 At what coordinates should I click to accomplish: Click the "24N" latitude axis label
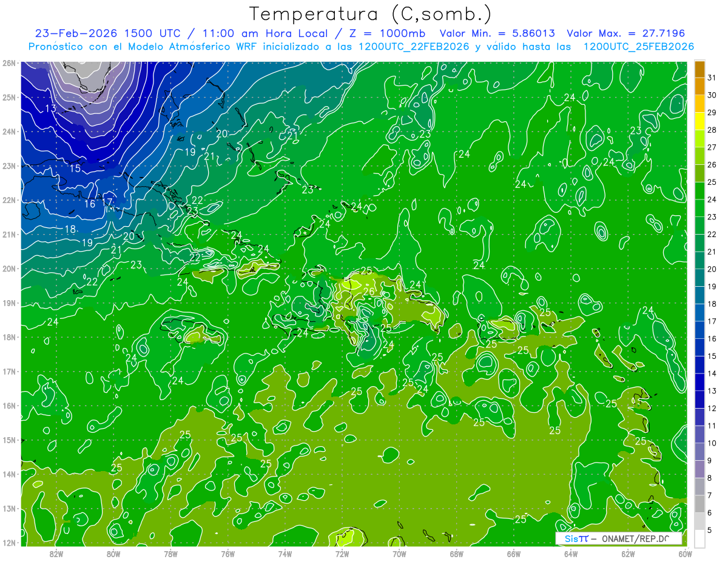[8, 132]
